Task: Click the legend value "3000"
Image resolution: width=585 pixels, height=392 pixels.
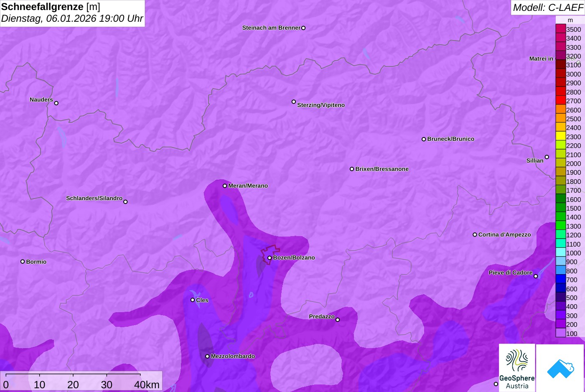Action: 574,74
